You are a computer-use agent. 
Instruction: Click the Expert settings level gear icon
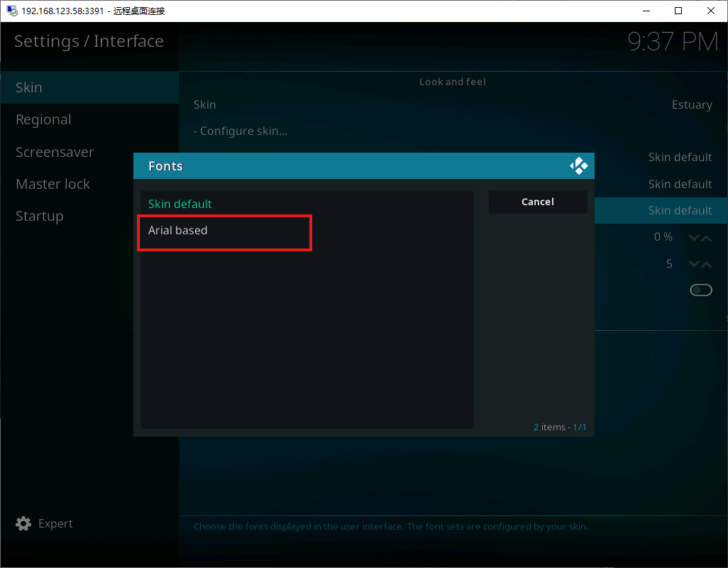click(x=23, y=523)
